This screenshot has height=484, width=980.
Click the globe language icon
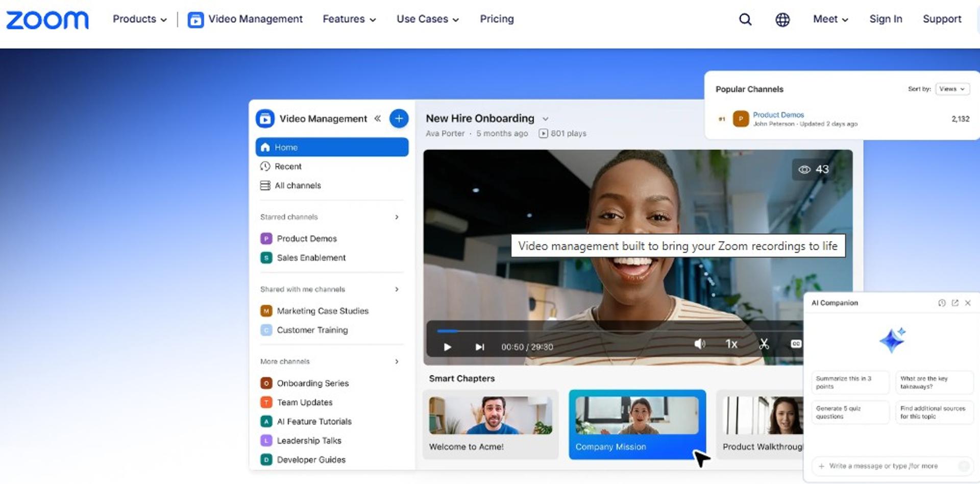[782, 19]
